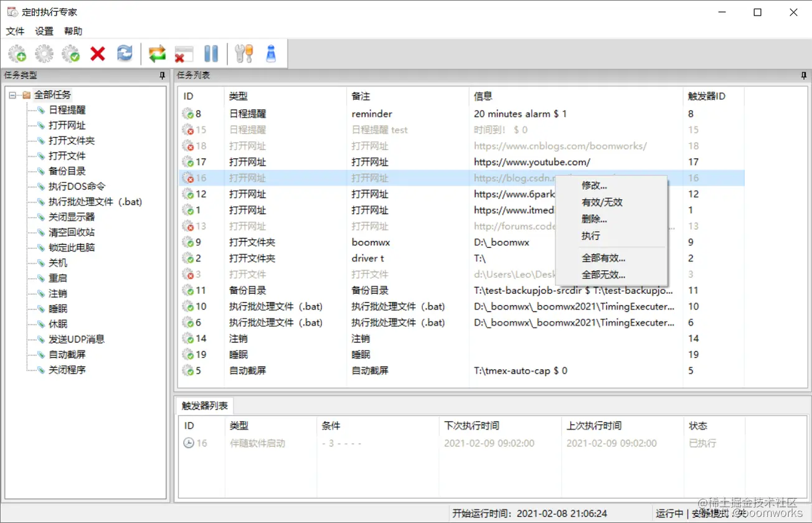This screenshot has height=523, width=812.
Task: Click the 信息 column header in task list
Action: click(x=575, y=96)
